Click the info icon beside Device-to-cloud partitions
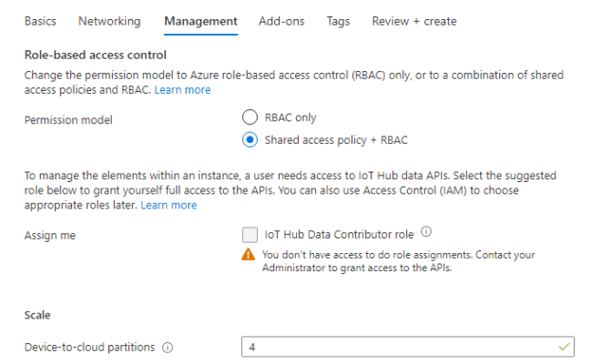 (x=168, y=348)
